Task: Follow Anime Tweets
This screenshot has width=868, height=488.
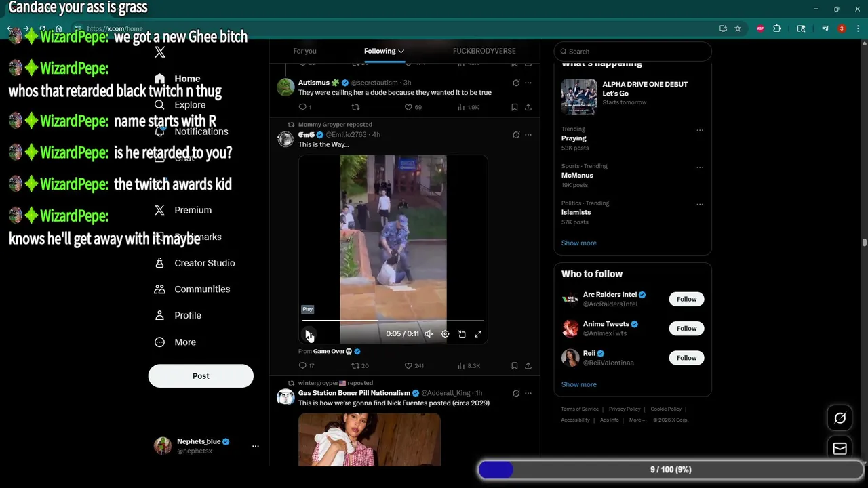Action: 686,329
